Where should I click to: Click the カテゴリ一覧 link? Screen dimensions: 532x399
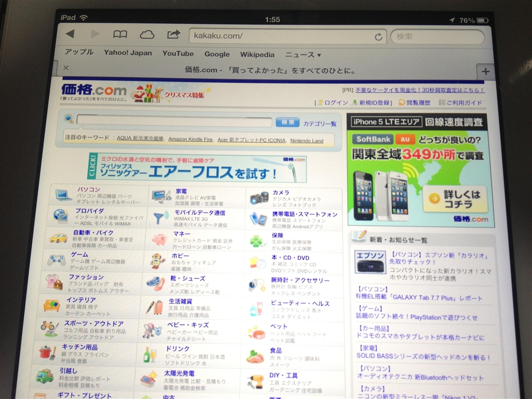click(x=320, y=124)
